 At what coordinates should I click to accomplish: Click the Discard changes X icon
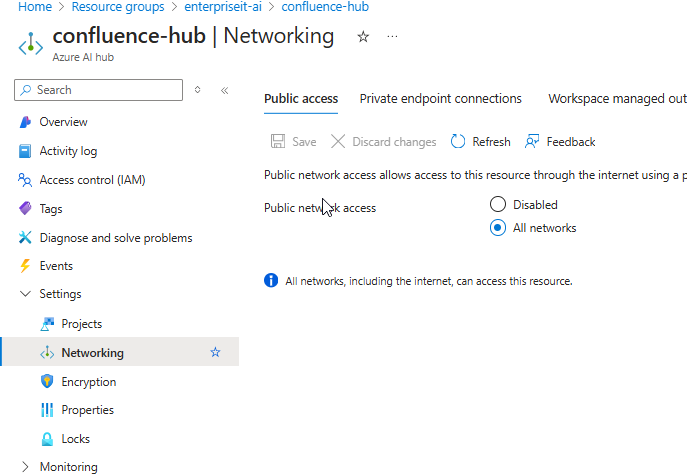[x=338, y=142]
